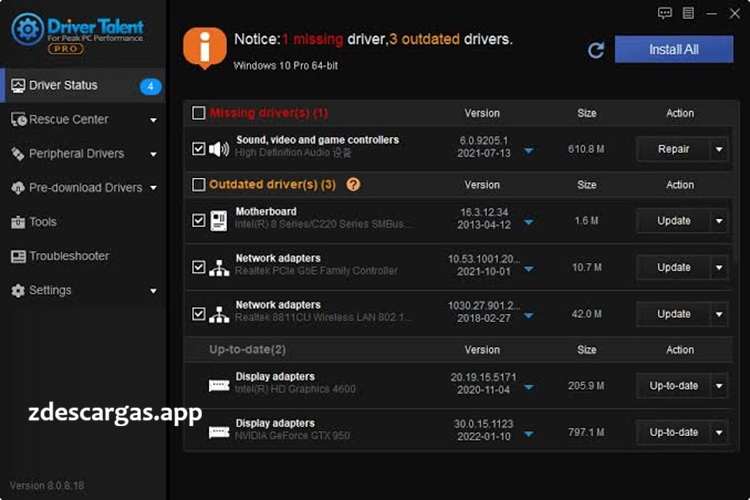Click the refresh scan icon
This screenshot has width=750, height=500.
pyautogui.click(x=596, y=50)
